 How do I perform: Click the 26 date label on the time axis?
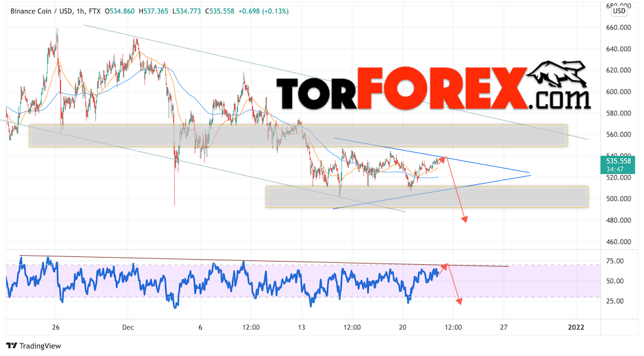pos(56,327)
